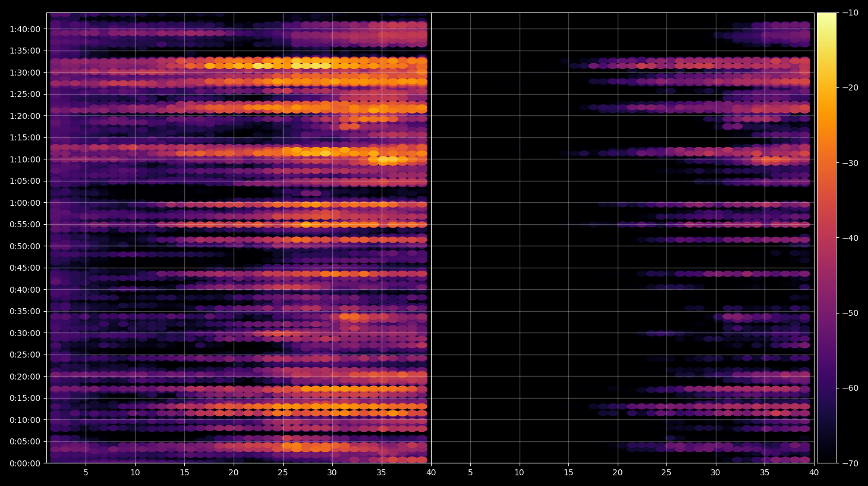Pick the 0:15:00 time label

coord(25,398)
